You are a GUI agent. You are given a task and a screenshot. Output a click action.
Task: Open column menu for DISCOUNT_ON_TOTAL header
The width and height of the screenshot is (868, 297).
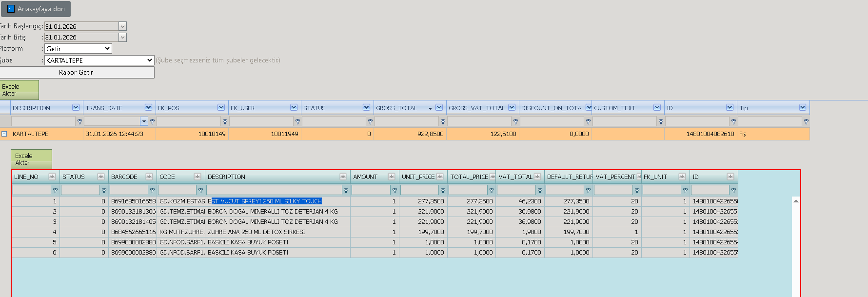click(x=589, y=107)
